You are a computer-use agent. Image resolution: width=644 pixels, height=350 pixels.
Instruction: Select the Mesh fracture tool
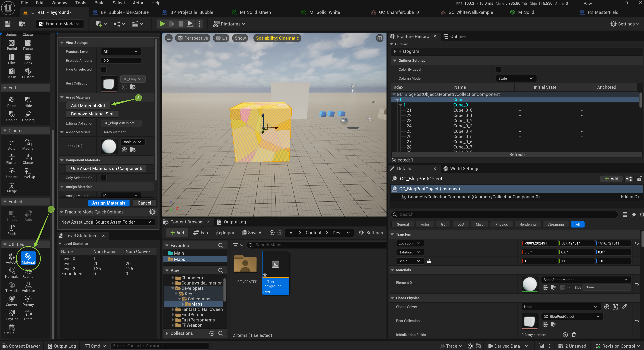[12, 74]
